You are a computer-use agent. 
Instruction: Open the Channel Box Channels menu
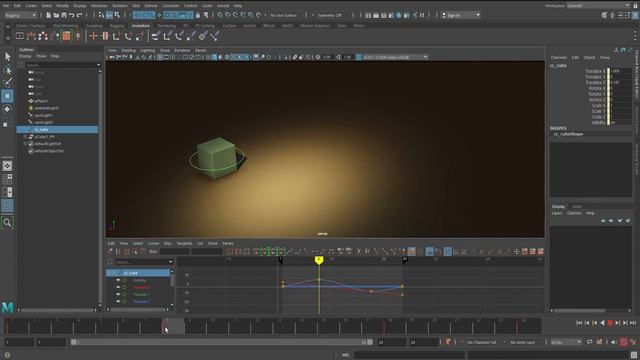point(559,58)
